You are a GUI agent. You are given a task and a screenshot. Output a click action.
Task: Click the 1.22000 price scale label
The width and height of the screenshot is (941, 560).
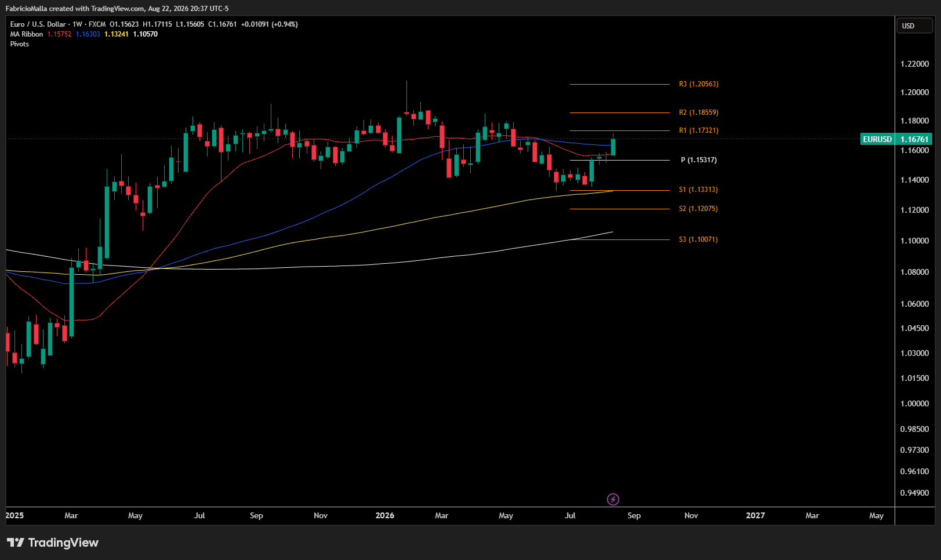914,64
